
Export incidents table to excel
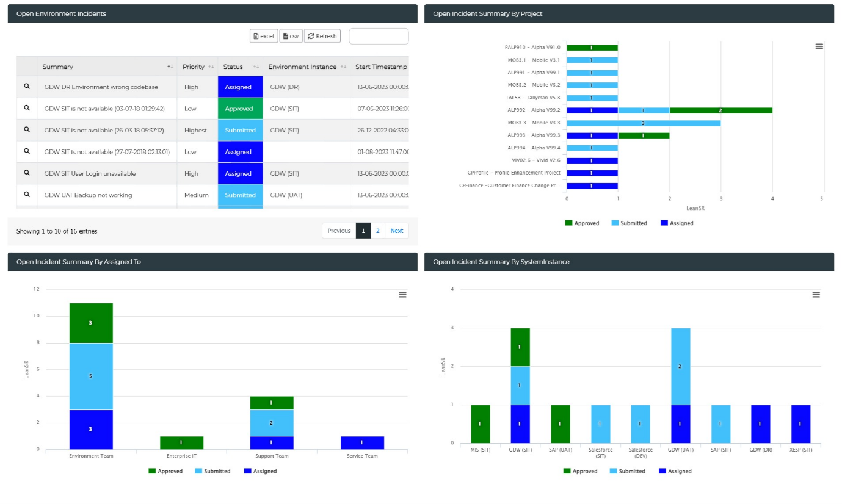(x=264, y=36)
